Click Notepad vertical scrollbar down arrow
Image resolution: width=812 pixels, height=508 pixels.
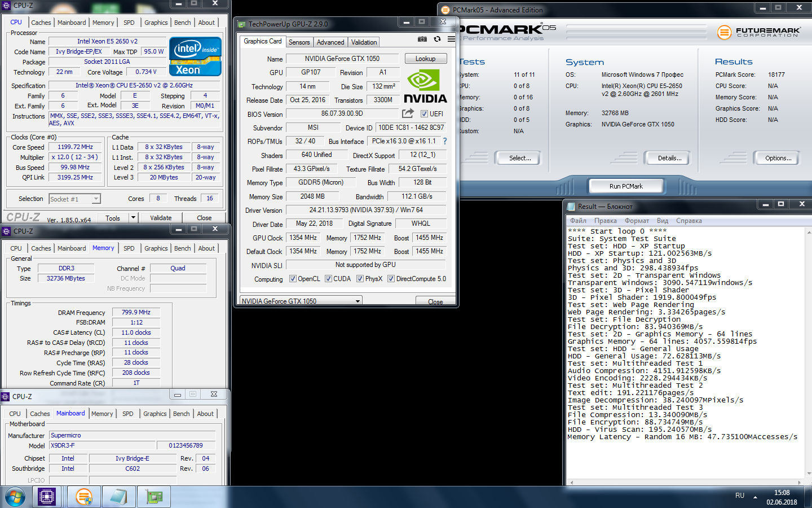808,474
